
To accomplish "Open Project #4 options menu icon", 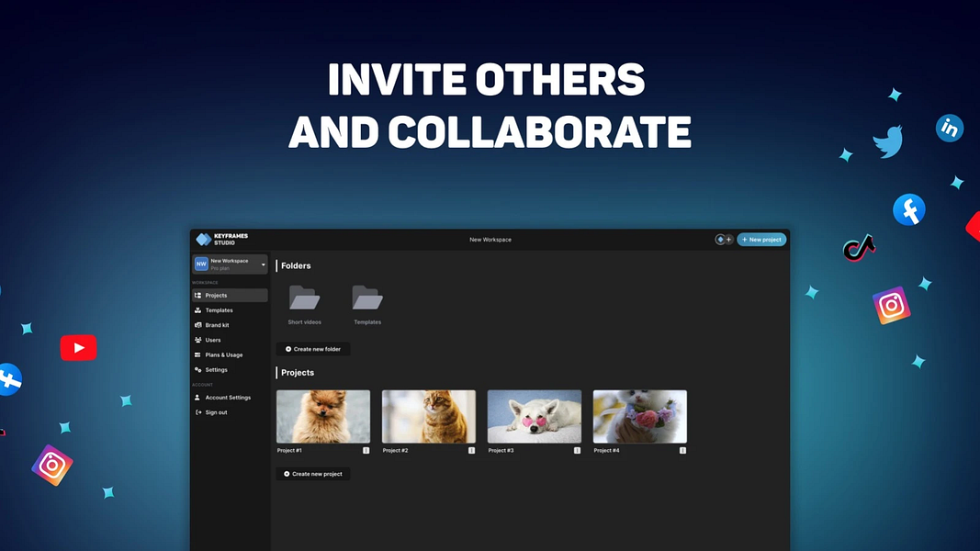I will [x=683, y=450].
